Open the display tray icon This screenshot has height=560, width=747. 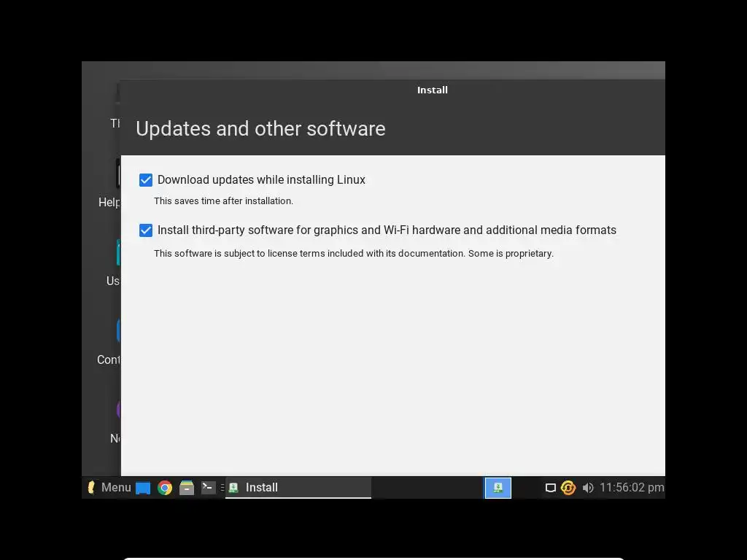[550, 488]
